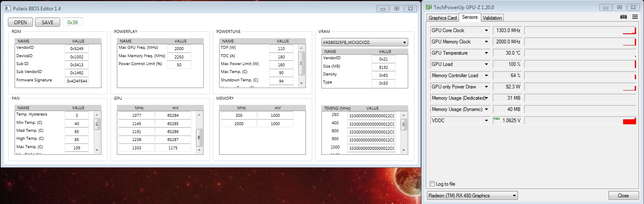Click the FAN list scroll up arrow
Viewport: 644px width, 204px height.
click(97, 114)
